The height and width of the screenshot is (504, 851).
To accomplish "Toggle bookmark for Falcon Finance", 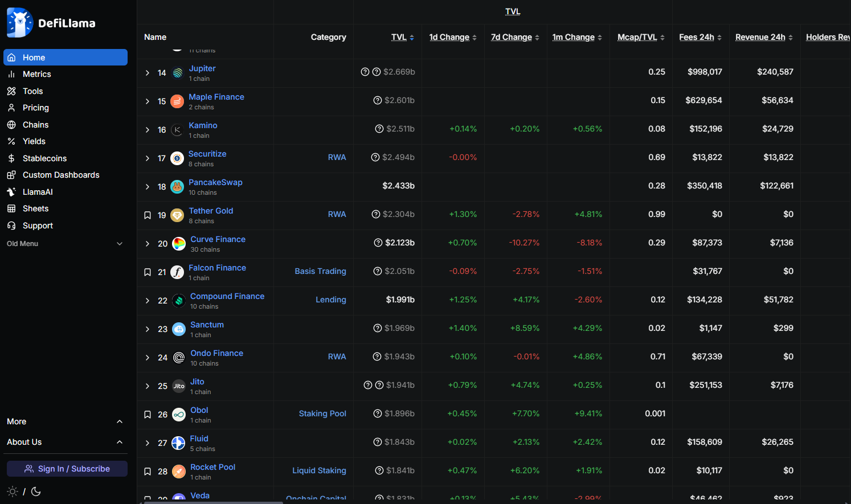I will 148,272.
